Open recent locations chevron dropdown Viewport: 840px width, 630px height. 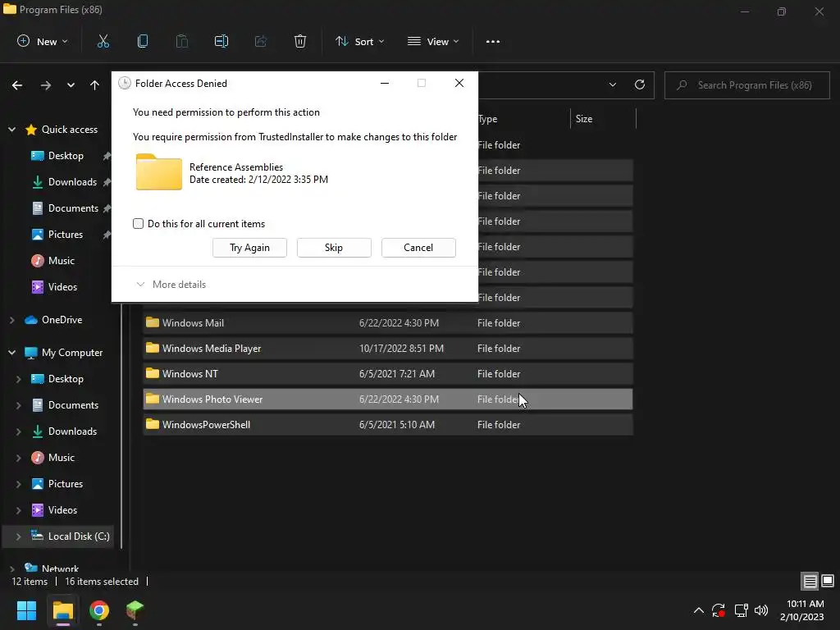coord(71,85)
